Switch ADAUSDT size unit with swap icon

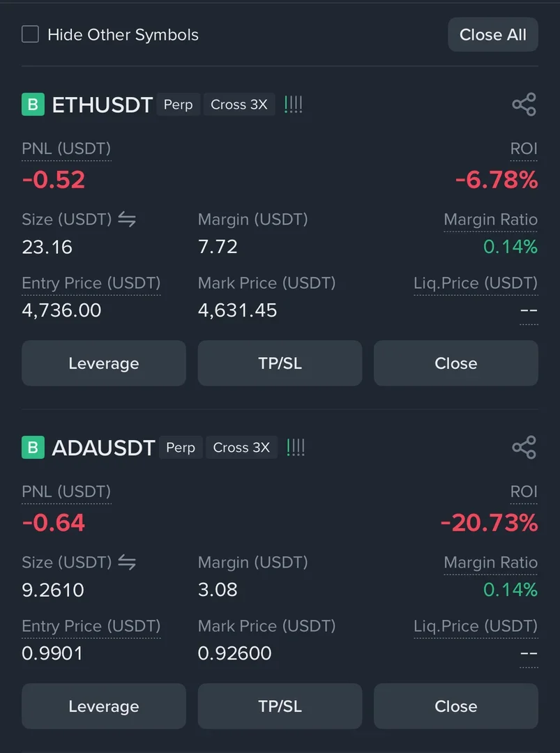click(x=126, y=563)
